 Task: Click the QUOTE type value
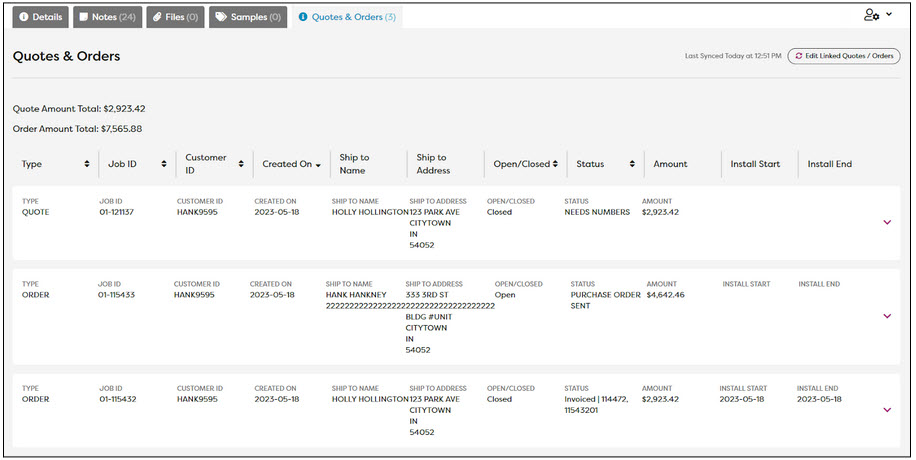coord(36,212)
